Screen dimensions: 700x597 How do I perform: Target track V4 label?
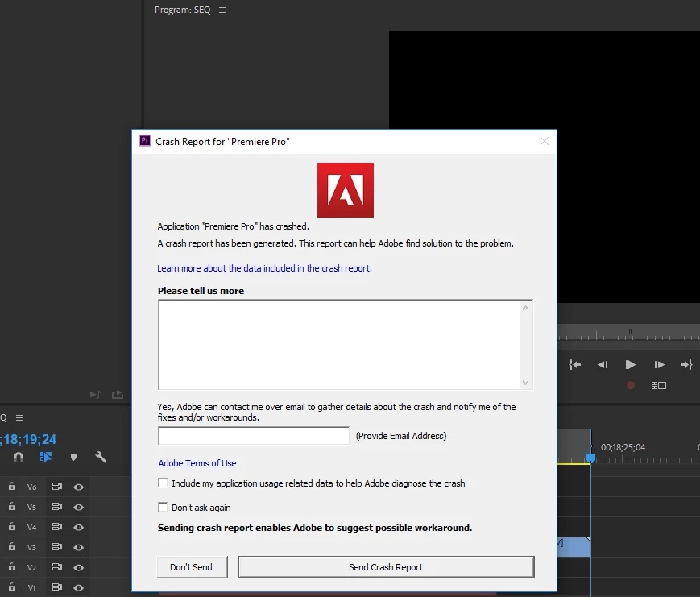pos(31,528)
